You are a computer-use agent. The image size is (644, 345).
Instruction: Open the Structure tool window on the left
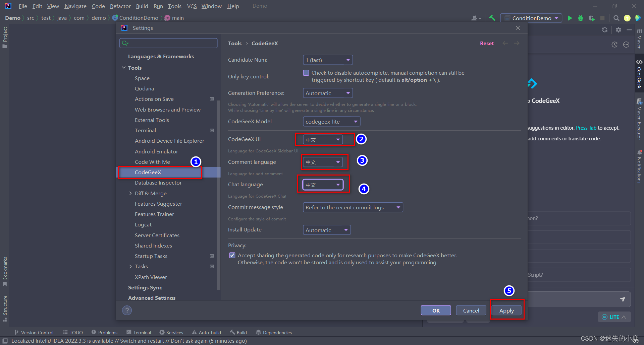coord(5,308)
